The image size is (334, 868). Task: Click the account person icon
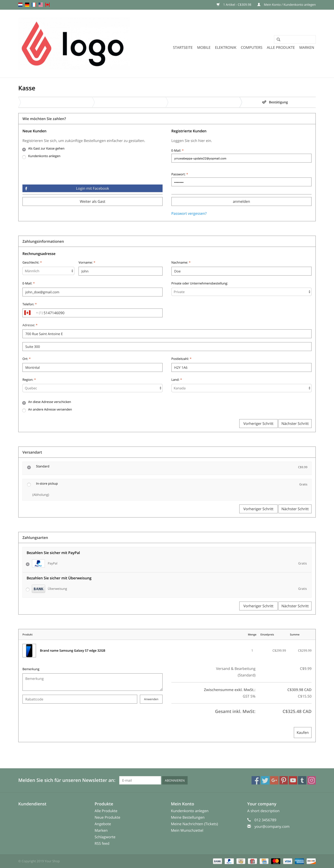coord(259,5)
